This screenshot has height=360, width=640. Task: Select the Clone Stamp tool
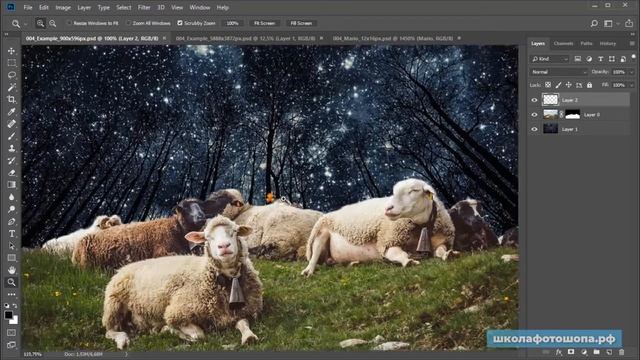[11, 148]
